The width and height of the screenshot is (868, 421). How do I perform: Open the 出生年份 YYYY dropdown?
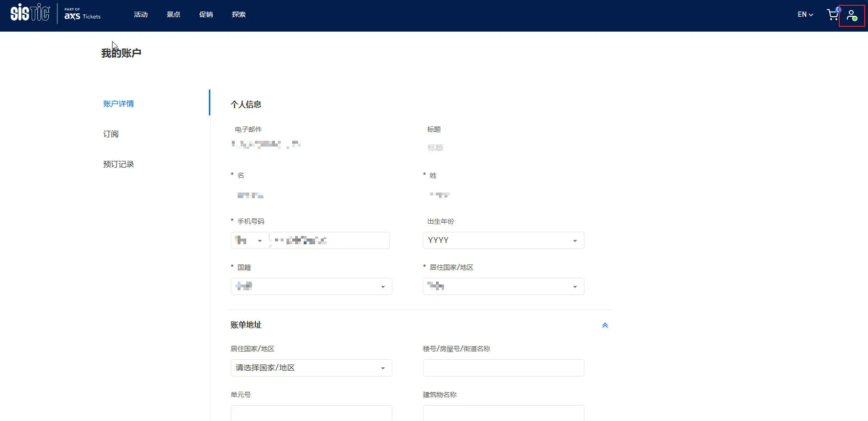[503, 240]
